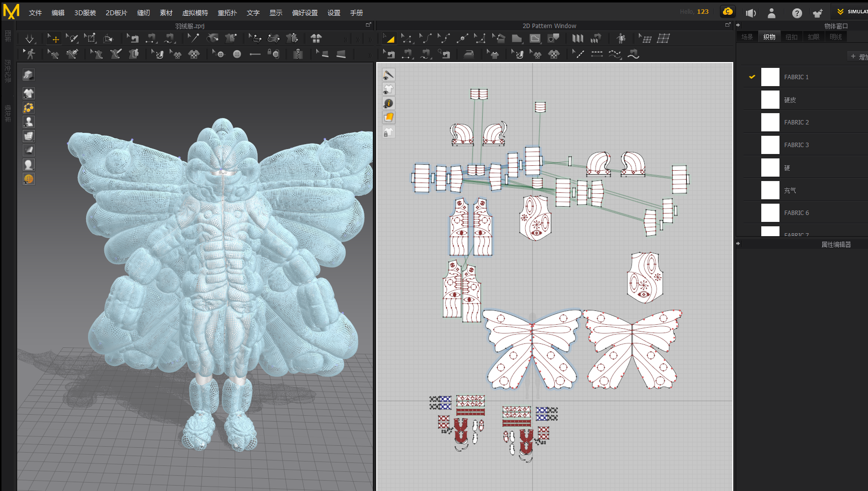Image resolution: width=868 pixels, height=491 pixels.
Task: Switch to the 纽扣 tab
Action: point(792,37)
